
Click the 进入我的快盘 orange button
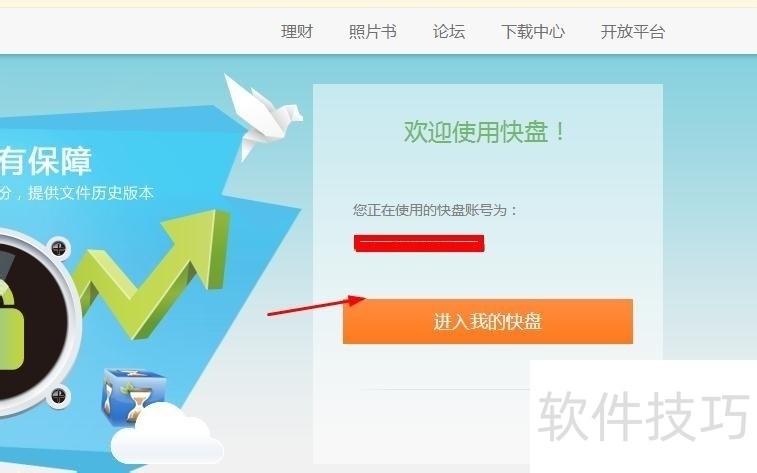click(488, 321)
